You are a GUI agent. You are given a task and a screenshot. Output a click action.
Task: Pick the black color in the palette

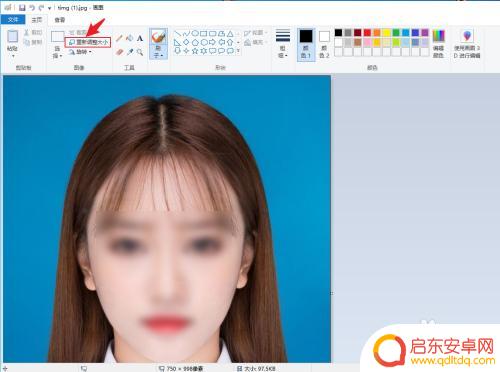click(338, 32)
